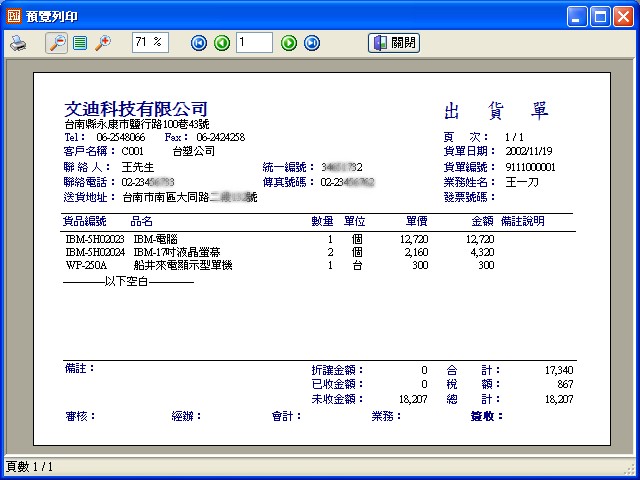This screenshot has height=480, width=640.
Task: Click the printer icon to print
Action: [18, 43]
